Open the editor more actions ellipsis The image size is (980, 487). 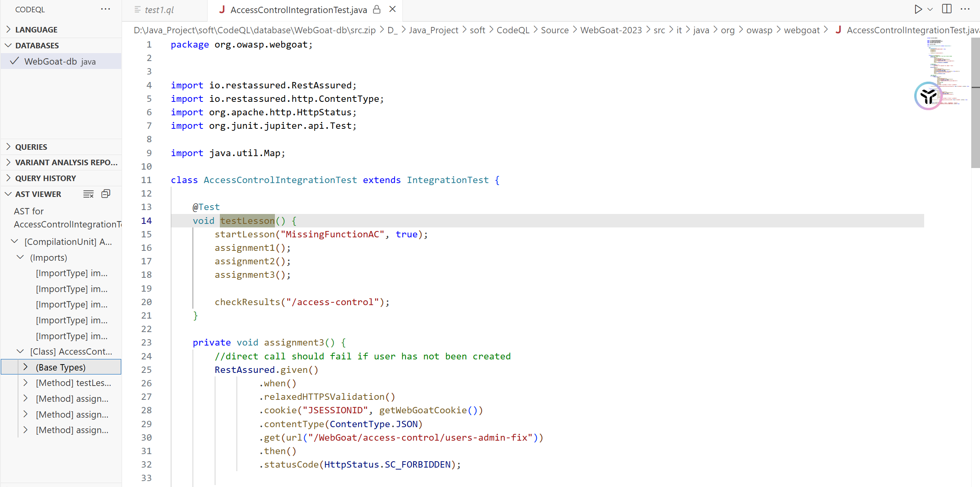click(x=965, y=9)
